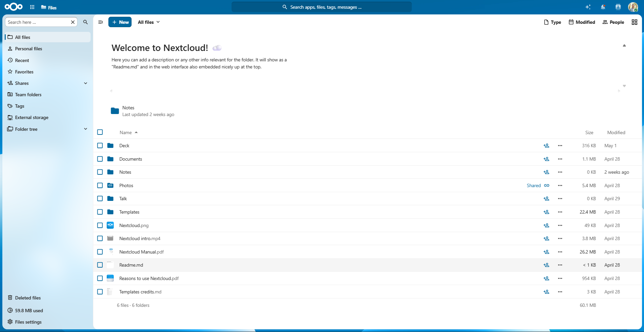Click the Templates folder icon
The height and width of the screenshot is (332, 644).
point(110,212)
